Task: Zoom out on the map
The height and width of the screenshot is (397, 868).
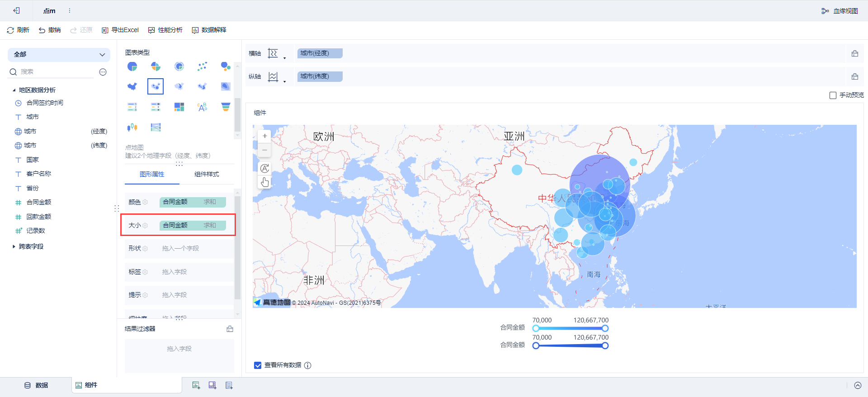Action: (264, 150)
